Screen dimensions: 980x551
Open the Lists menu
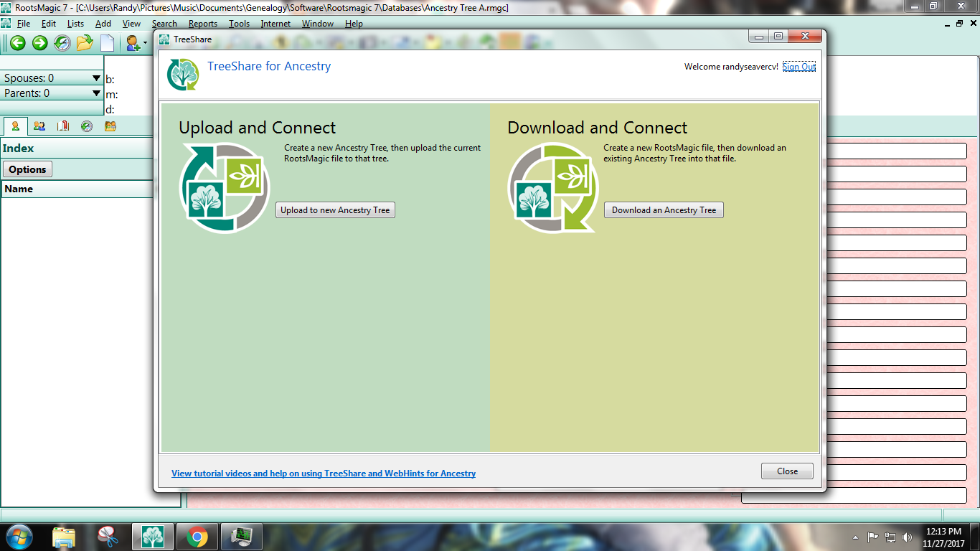pyautogui.click(x=75, y=24)
